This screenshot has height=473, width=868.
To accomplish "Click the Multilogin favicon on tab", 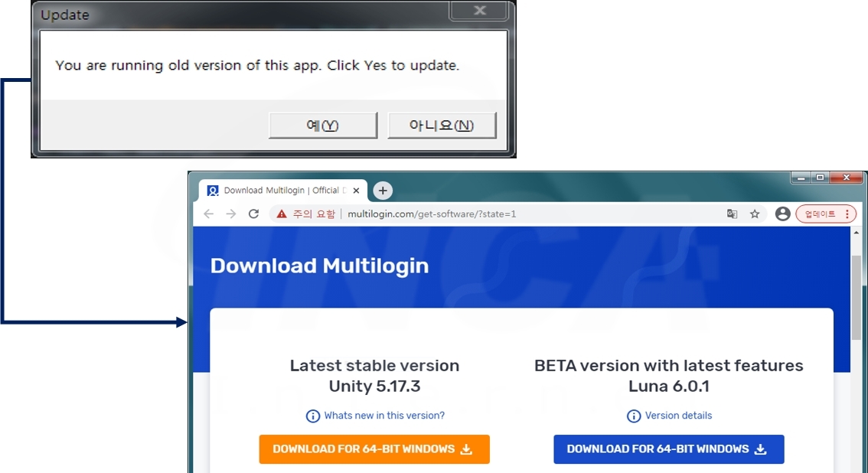I will coord(213,191).
